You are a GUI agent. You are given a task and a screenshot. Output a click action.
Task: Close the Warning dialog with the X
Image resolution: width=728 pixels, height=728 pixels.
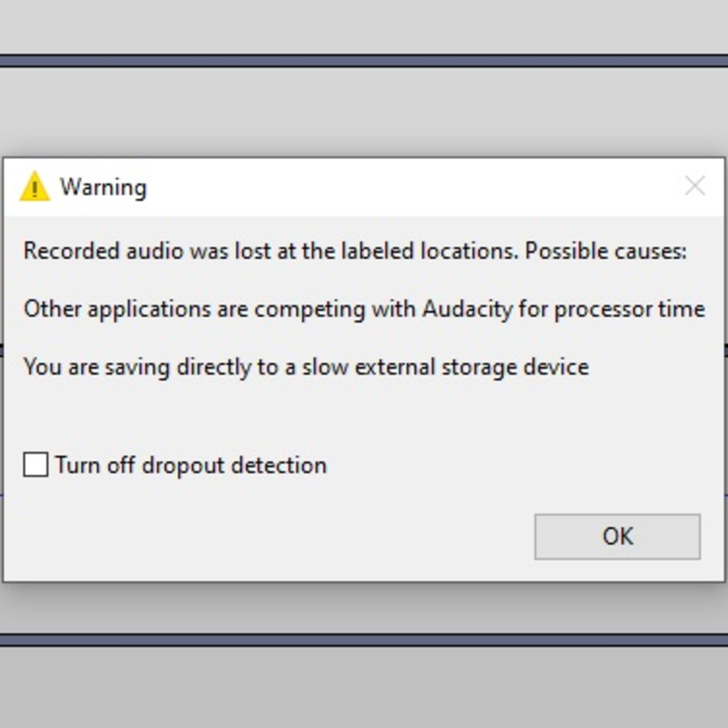(695, 186)
